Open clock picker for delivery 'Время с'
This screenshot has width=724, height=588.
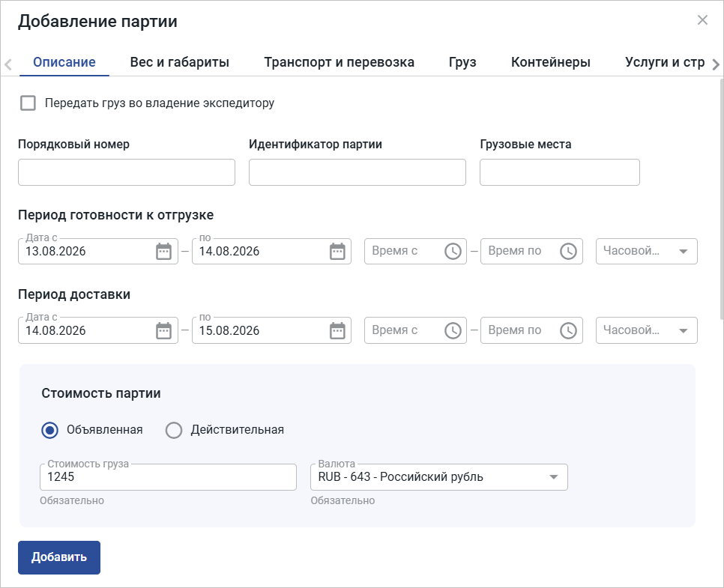click(x=453, y=330)
